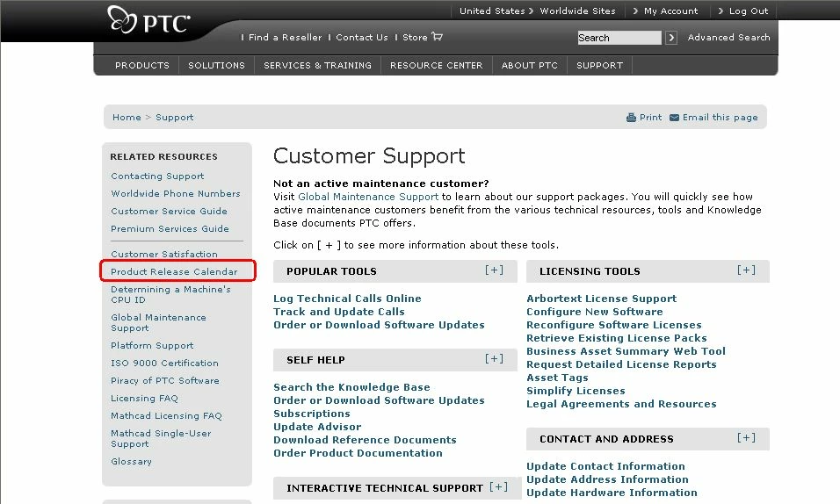Open Legal Agreements and Resources
Screen dimensions: 840x504
[x=621, y=404]
